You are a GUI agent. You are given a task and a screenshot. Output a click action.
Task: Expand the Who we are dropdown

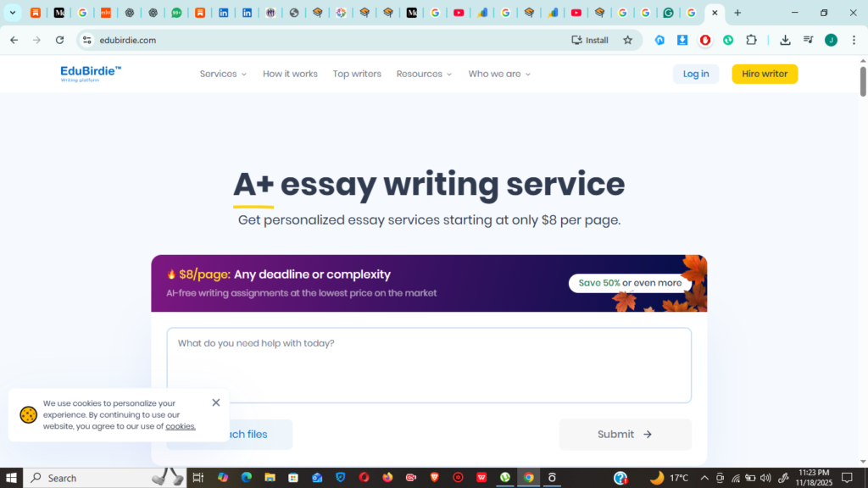(x=499, y=74)
